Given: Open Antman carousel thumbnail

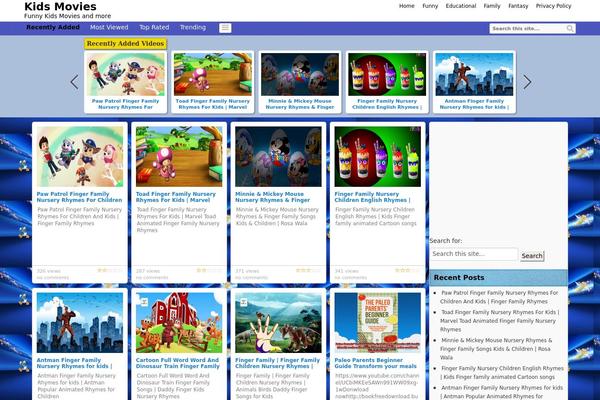Looking at the screenshot, I should [474, 74].
